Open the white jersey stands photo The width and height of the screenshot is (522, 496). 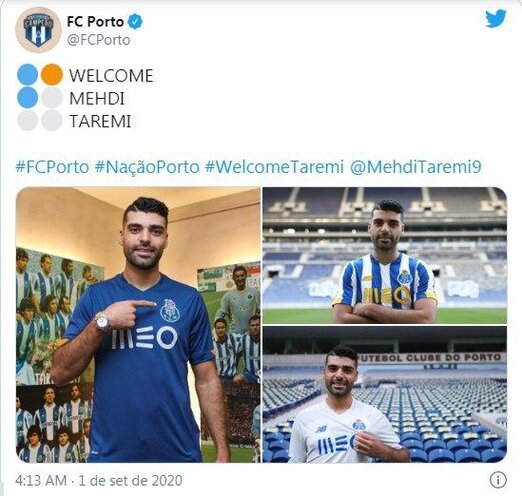pos(385,395)
